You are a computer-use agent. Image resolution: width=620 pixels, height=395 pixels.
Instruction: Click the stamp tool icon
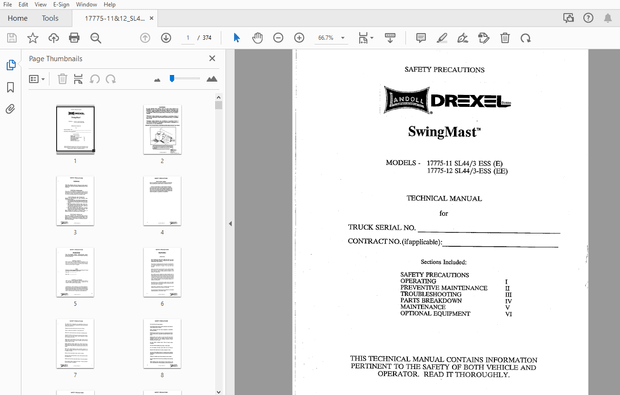(x=484, y=38)
